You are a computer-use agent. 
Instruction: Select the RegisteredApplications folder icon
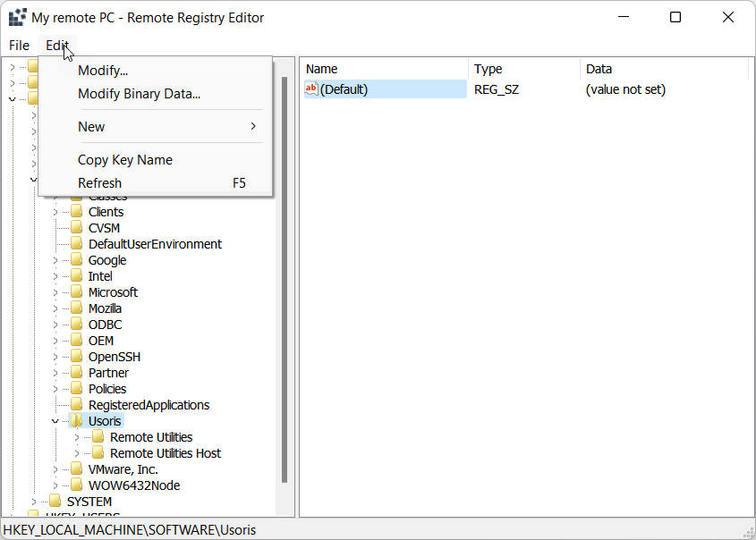77,405
